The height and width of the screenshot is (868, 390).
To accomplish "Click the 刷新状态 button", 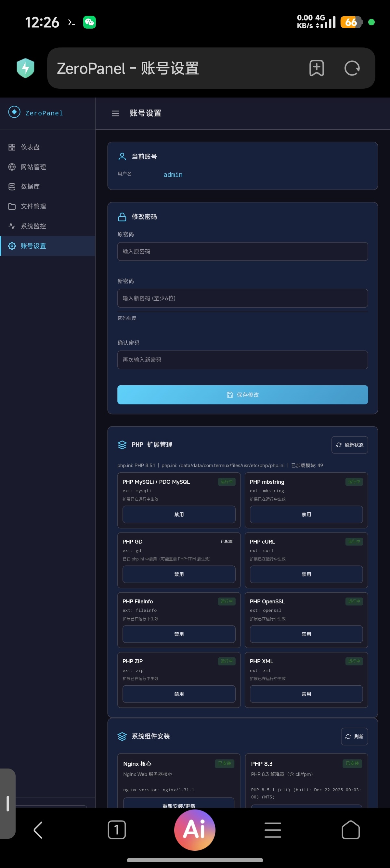I will click(350, 445).
